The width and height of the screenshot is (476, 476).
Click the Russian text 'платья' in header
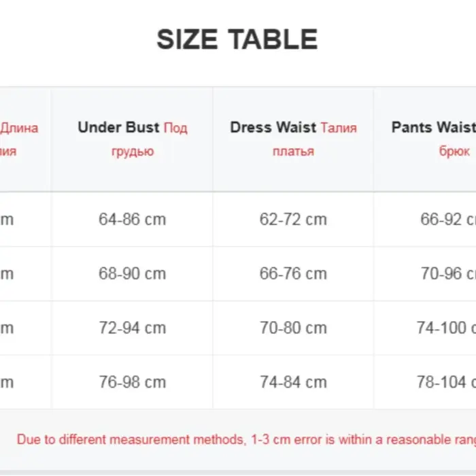pos(293,151)
